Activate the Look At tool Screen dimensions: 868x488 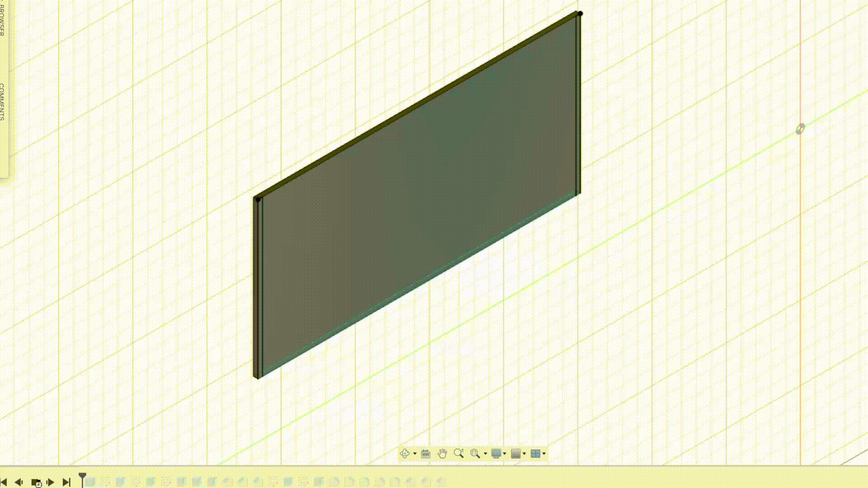click(425, 453)
